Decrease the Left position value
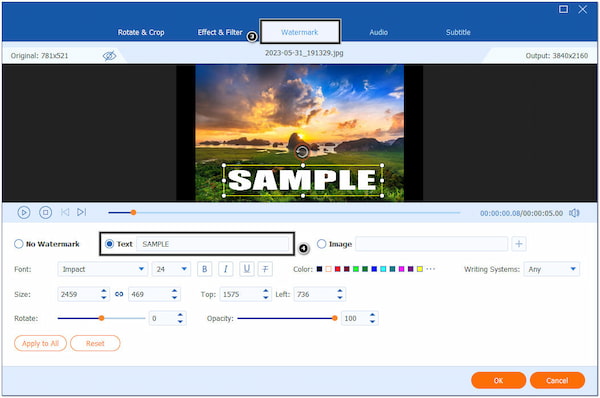The image size is (600, 398). point(340,297)
